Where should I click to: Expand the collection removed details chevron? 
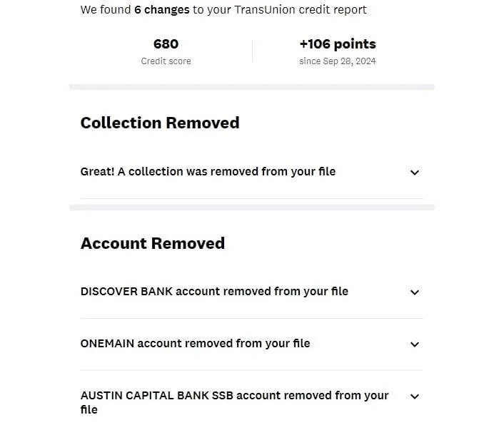coord(415,173)
